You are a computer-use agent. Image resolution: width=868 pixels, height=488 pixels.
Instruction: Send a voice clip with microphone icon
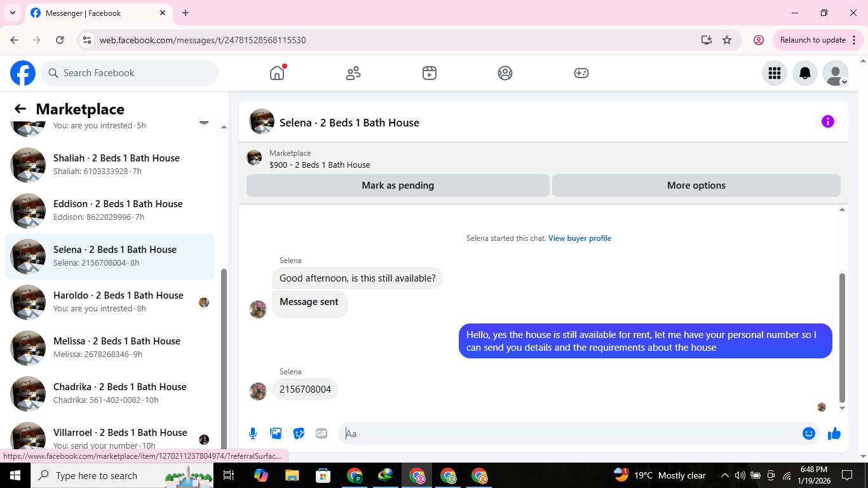click(253, 433)
